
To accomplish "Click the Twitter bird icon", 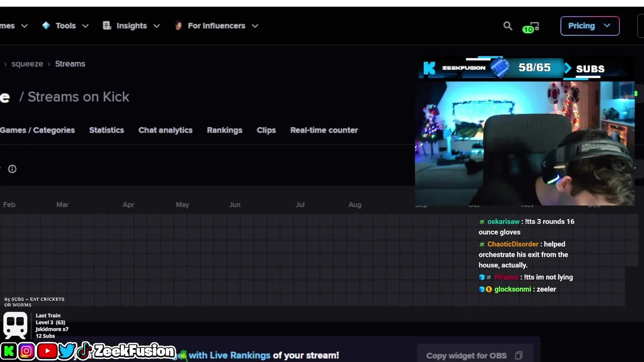I will (x=67, y=350).
